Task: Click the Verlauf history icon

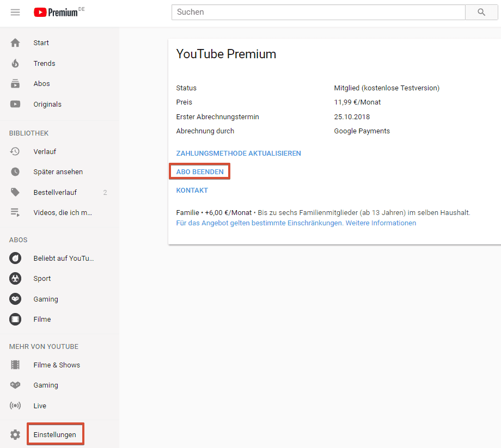Action: coord(15,151)
